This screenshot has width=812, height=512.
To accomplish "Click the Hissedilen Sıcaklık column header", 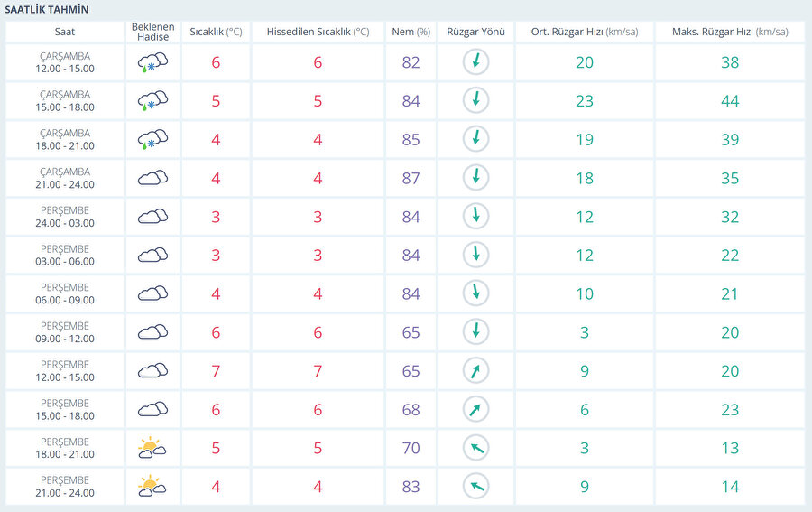I will coord(318,32).
